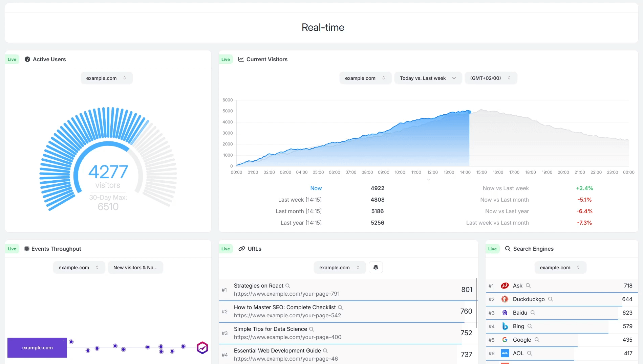Click magnifier beside Baidu
Screen dimensions: 643x364
tap(533, 313)
